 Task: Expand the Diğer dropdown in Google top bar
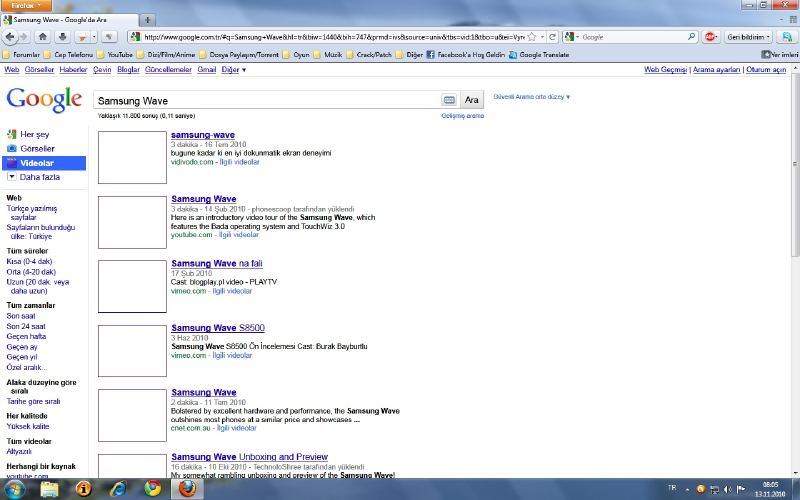[x=234, y=69]
